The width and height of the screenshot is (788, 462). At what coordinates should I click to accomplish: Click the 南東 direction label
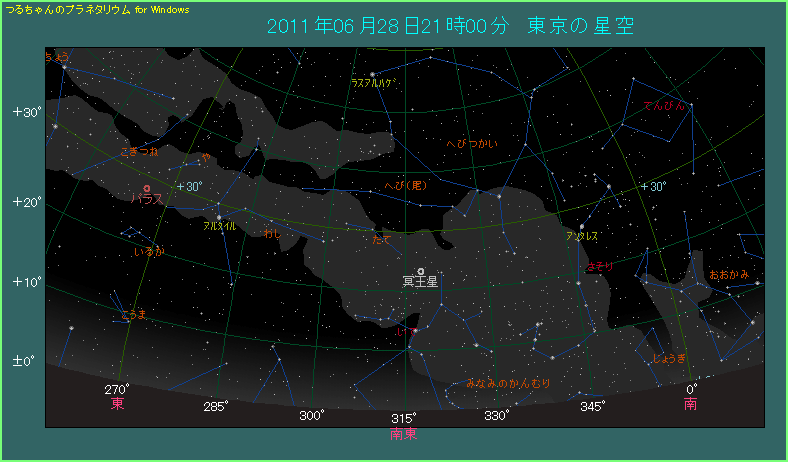(x=404, y=434)
